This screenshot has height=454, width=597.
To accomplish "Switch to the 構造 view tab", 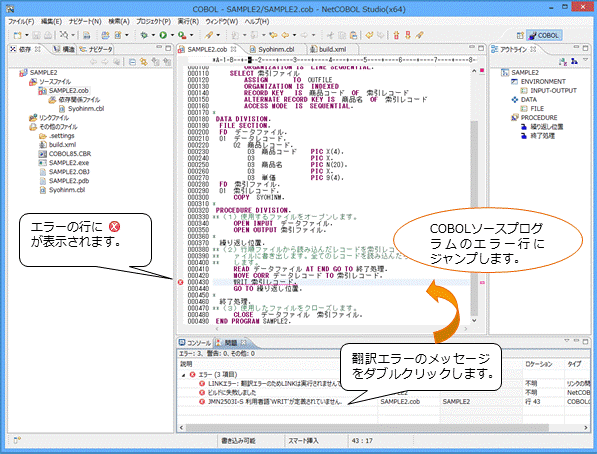I will click(x=64, y=49).
